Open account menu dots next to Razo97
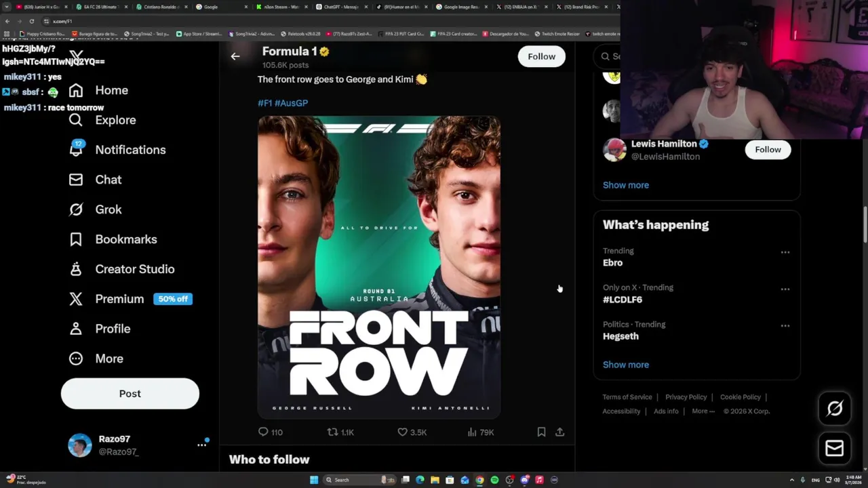This screenshot has width=868, height=488. (201, 445)
